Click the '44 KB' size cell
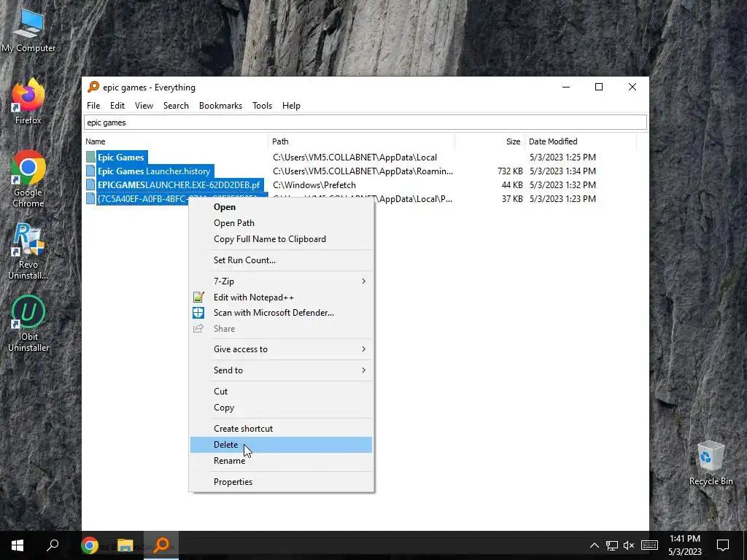The width and height of the screenshot is (747, 560). pyautogui.click(x=512, y=184)
